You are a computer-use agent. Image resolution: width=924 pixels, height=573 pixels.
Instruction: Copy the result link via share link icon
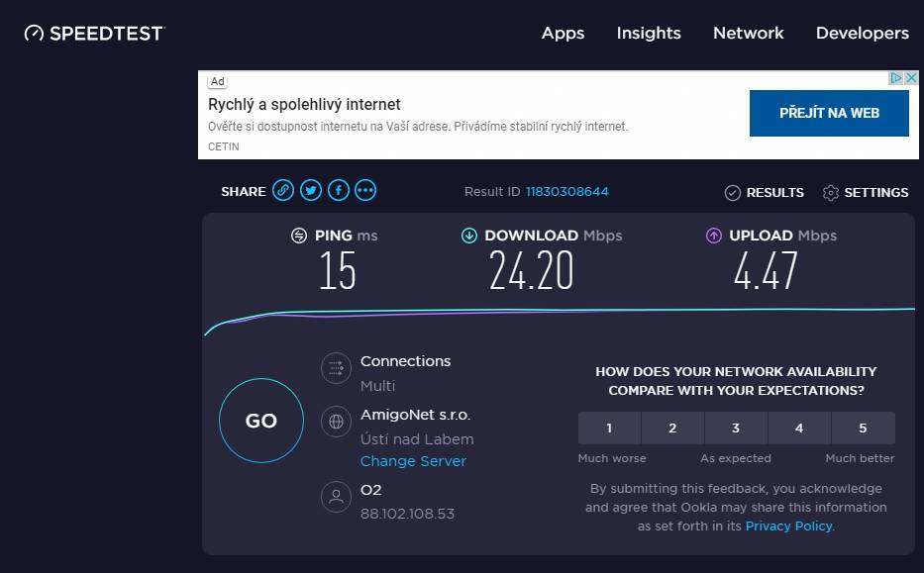click(283, 190)
